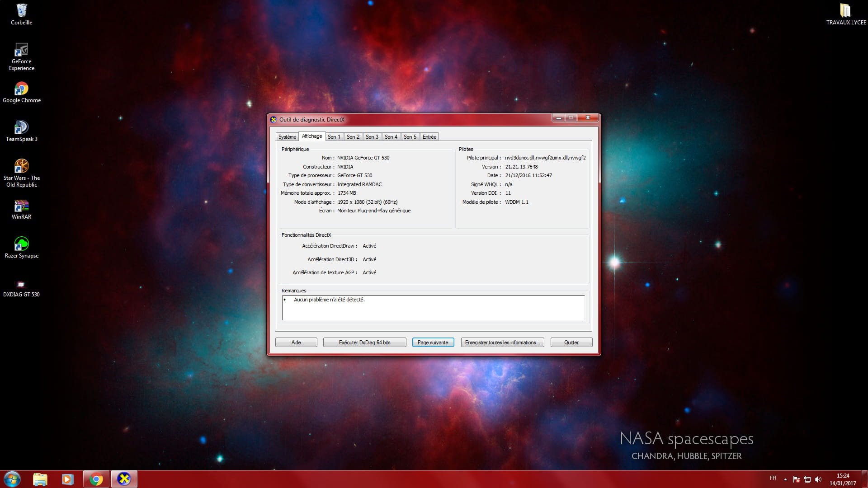Open the GeForce Experience desktop shortcut
This screenshot has height=488, width=868.
click(x=21, y=56)
